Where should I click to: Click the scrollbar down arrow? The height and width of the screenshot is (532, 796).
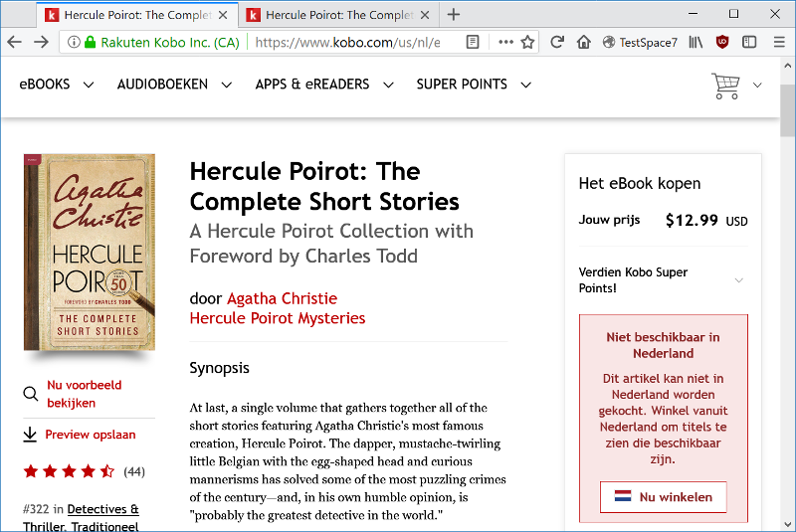[x=787, y=524]
